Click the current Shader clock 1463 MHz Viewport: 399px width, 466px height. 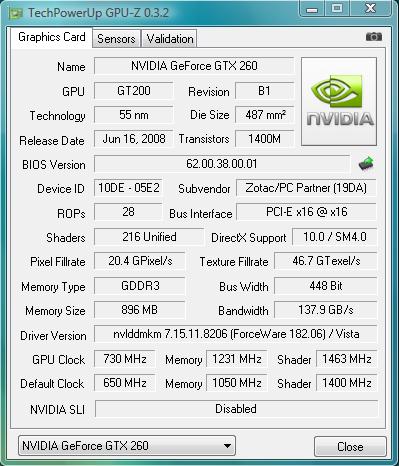click(x=346, y=359)
